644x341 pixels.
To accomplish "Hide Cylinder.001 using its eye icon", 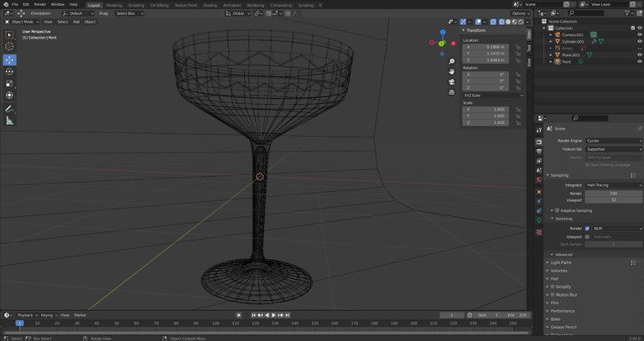I will pos(639,41).
